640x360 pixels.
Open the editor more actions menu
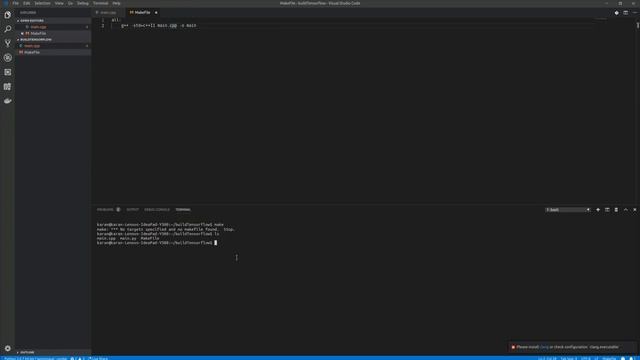click(635, 13)
